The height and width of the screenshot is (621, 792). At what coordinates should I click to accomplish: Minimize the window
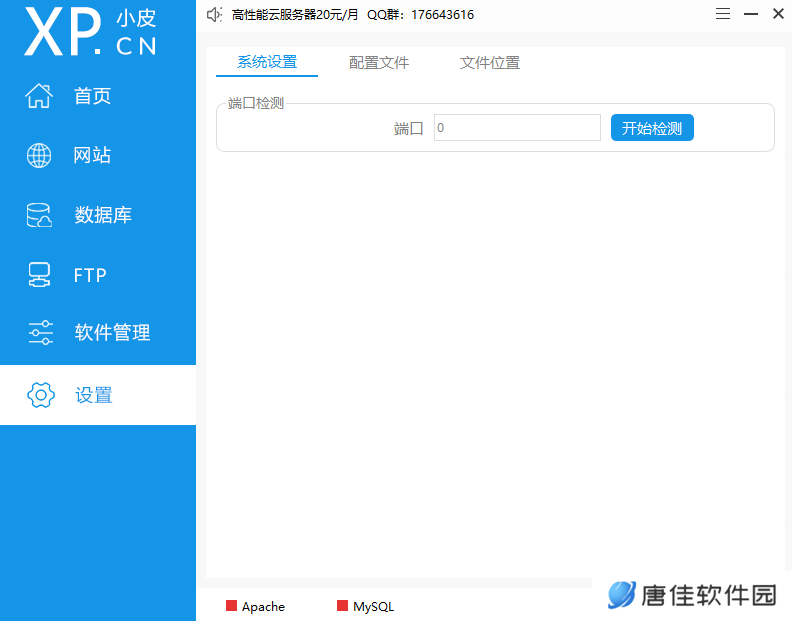pos(751,14)
